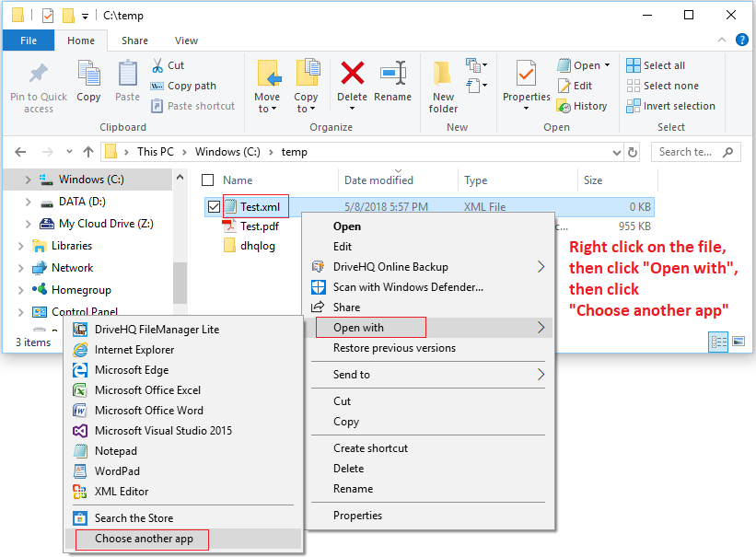Image resolution: width=756 pixels, height=557 pixels.
Task: Click Choose another app menu entry
Action: point(144,539)
